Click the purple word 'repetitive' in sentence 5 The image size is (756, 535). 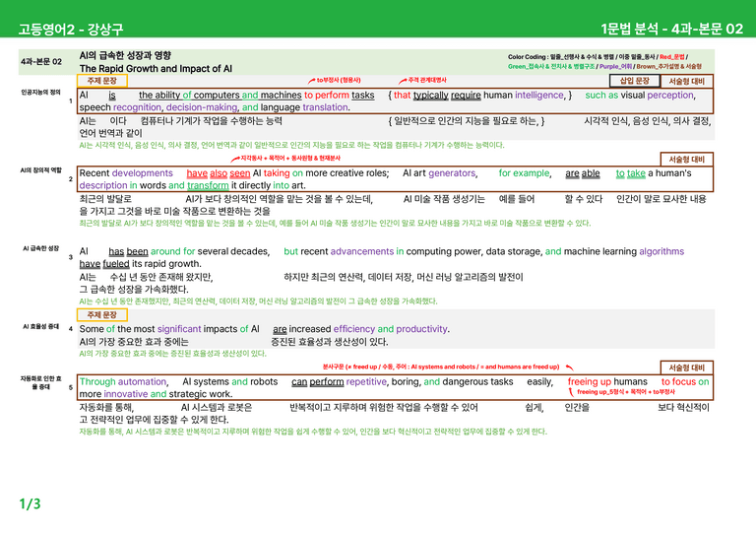(366, 381)
